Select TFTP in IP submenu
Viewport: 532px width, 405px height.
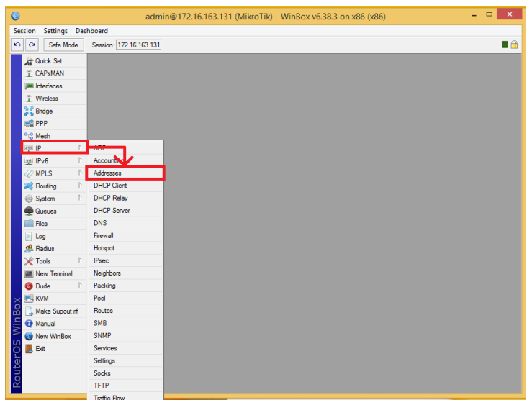click(x=125, y=386)
